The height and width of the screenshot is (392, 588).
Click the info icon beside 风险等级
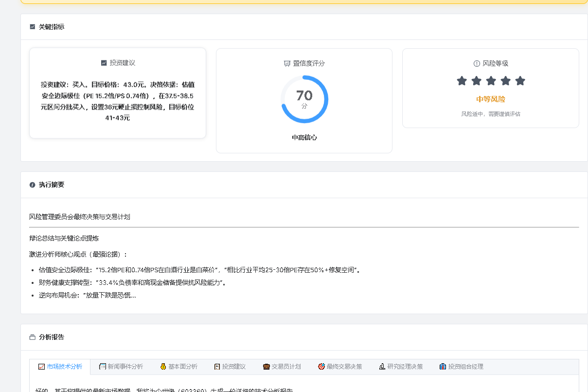(477, 63)
